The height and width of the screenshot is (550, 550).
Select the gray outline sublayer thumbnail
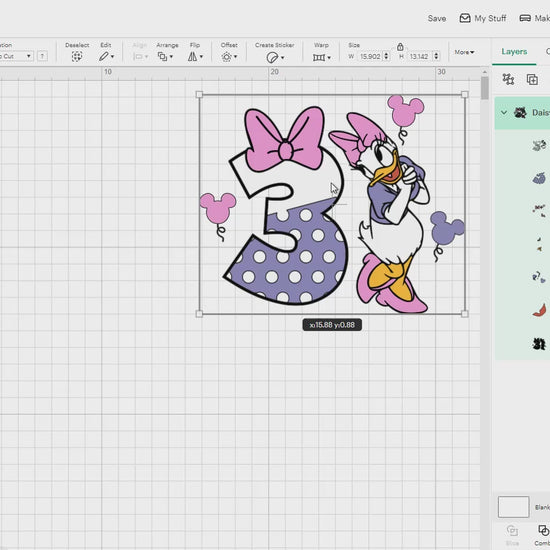539,145
